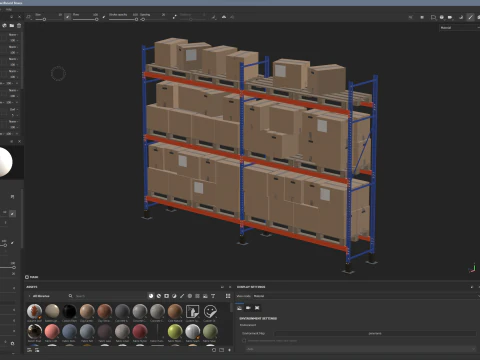Select the black Carbon Fiber material thumbnail
This screenshot has height=360, width=480.
69,311
